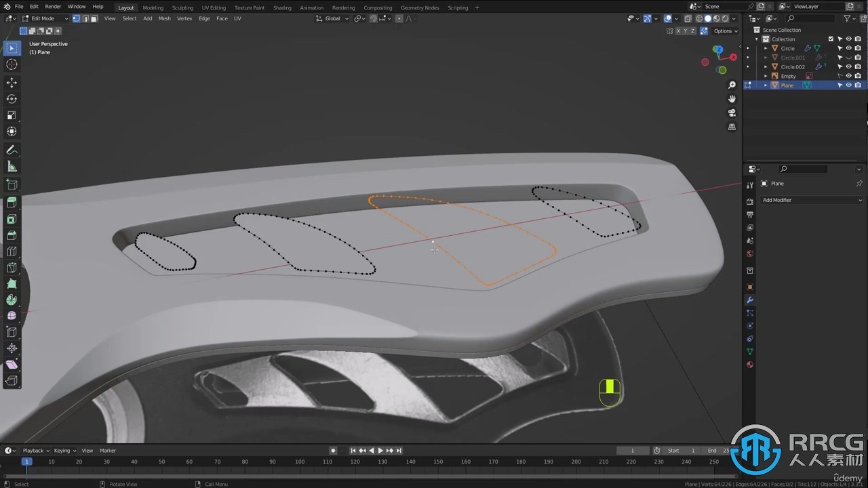Select the Measure tool

12,167
